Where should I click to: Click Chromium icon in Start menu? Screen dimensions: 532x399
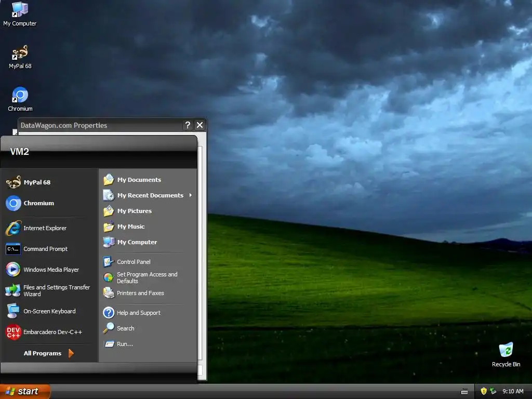pyautogui.click(x=13, y=203)
